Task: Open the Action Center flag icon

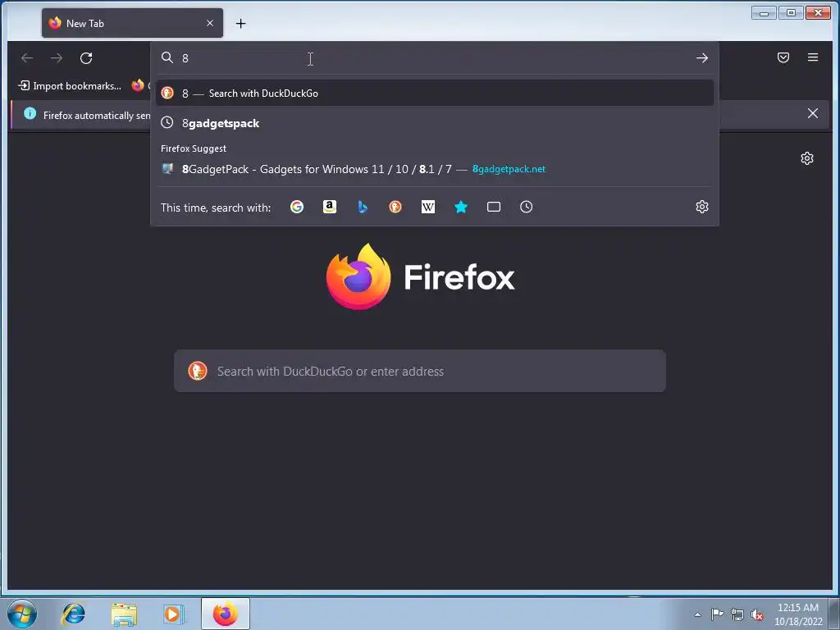Action: (x=717, y=614)
